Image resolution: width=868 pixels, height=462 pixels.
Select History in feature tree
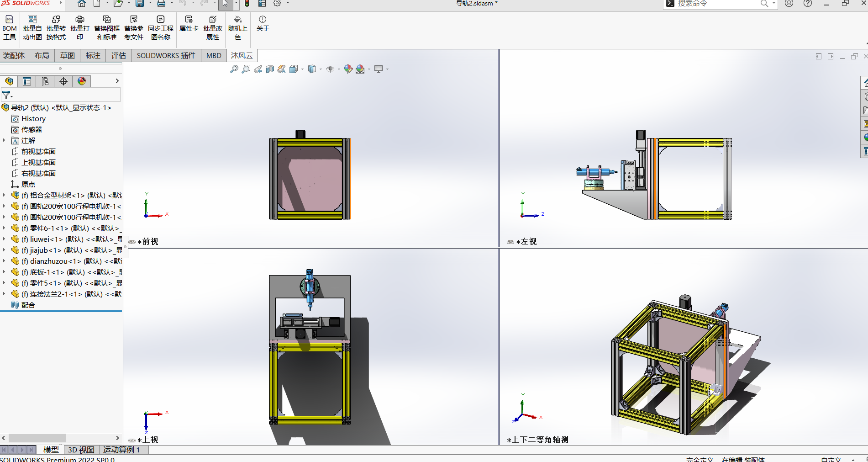33,118
